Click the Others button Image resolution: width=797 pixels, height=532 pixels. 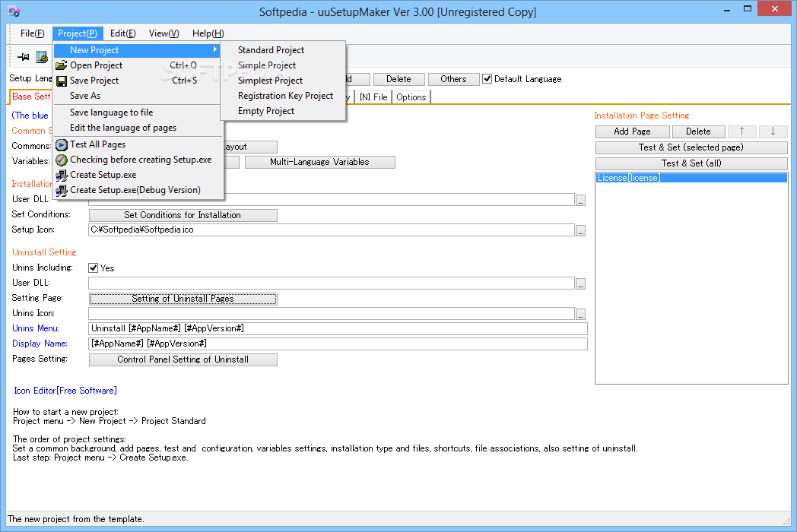pyautogui.click(x=453, y=79)
